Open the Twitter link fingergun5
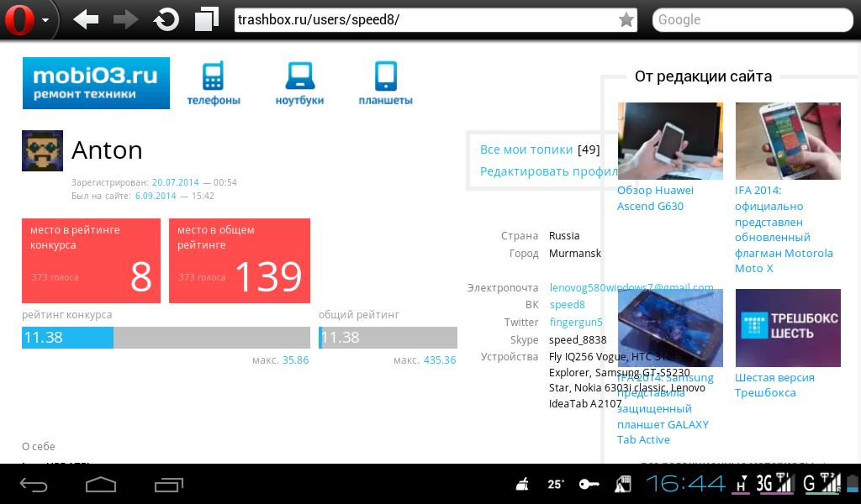Screen dimensions: 861x504 [x=576, y=323]
